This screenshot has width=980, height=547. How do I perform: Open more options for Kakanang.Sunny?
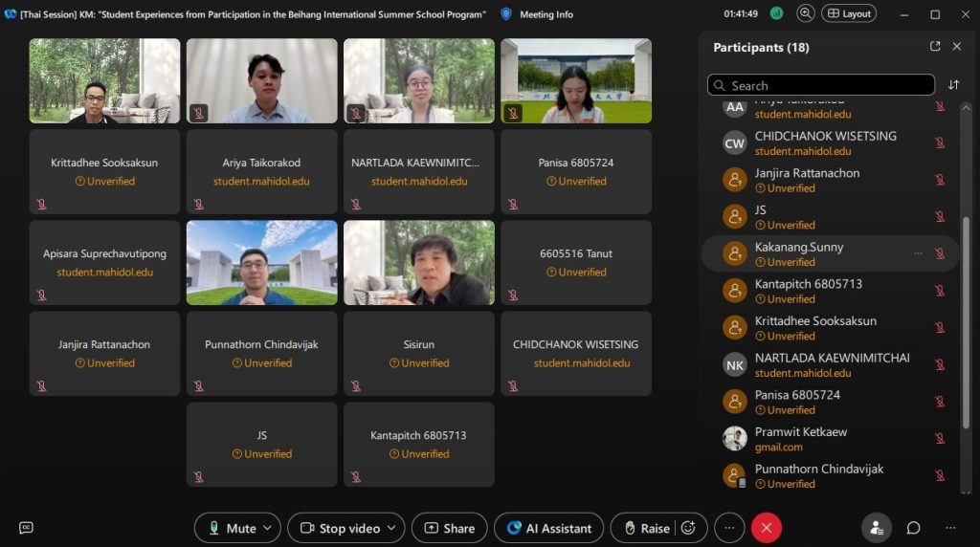click(x=918, y=253)
